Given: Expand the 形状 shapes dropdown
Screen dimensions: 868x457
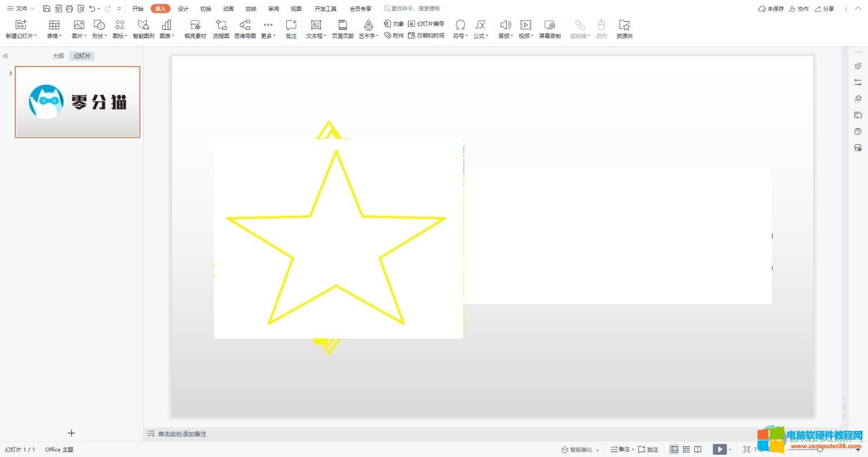Looking at the screenshot, I should [x=99, y=29].
